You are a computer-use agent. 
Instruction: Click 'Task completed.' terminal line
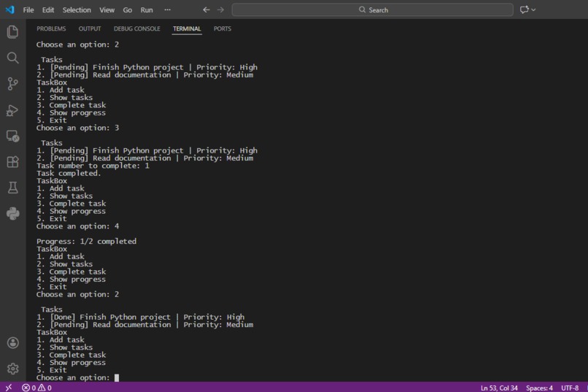coord(69,173)
